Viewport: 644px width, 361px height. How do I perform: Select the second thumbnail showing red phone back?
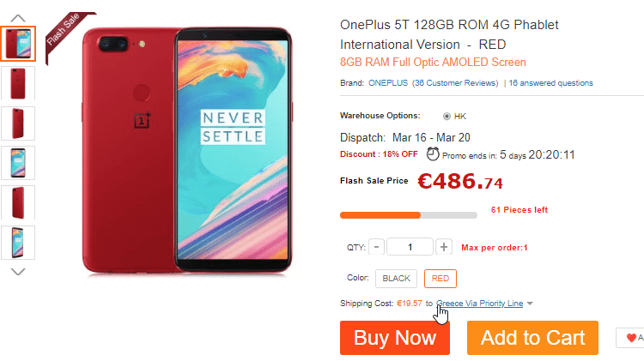point(19,83)
